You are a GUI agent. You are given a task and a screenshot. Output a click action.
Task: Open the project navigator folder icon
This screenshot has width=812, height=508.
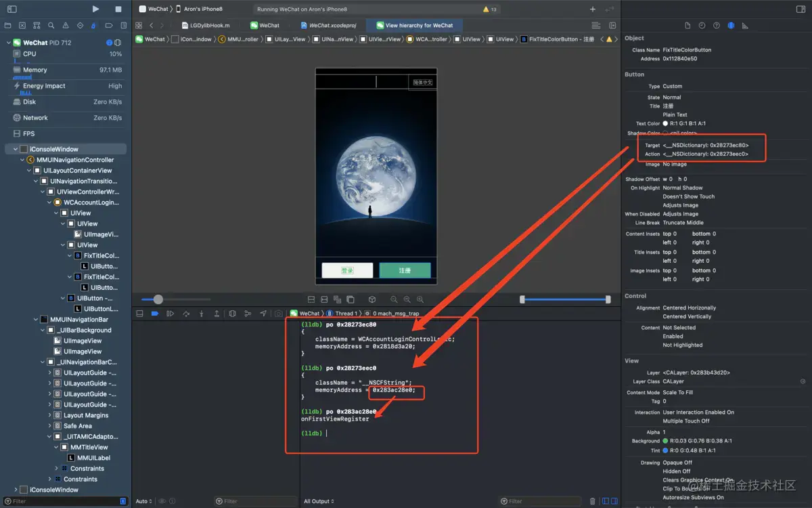8,25
